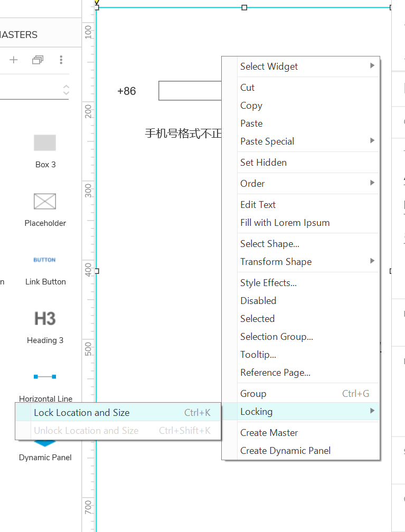This screenshot has width=405, height=532.
Task: Toggle the Disabled state option
Action: click(x=258, y=301)
